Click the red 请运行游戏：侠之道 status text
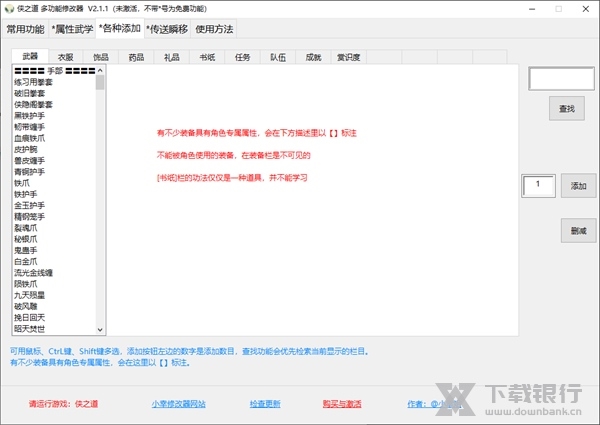The height and width of the screenshot is (425, 600). 64,404
